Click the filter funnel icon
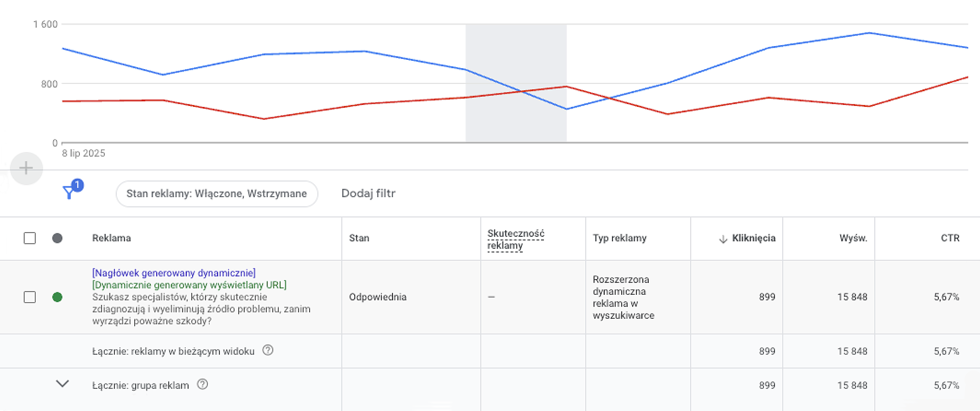The width and height of the screenshot is (980, 411). [x=69, y=192]
